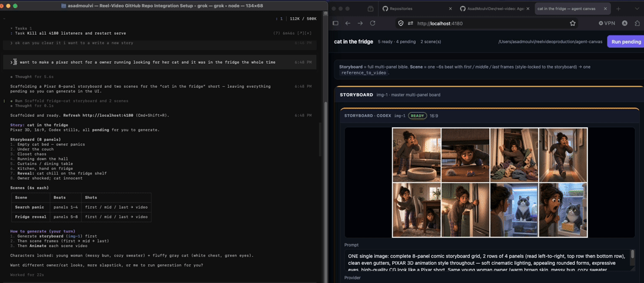Viewport: 644px width, 283px height.
Task: Dismiss the terminal task with [×]
Action: point(308,34)
